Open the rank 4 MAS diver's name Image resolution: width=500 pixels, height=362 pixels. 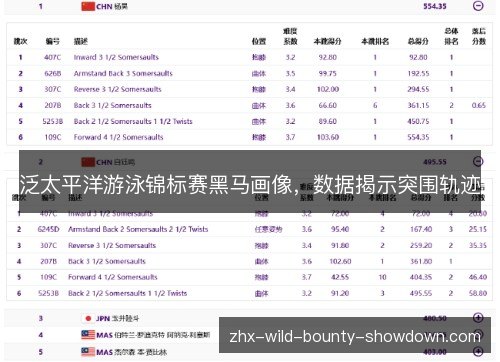coord(162,335)
